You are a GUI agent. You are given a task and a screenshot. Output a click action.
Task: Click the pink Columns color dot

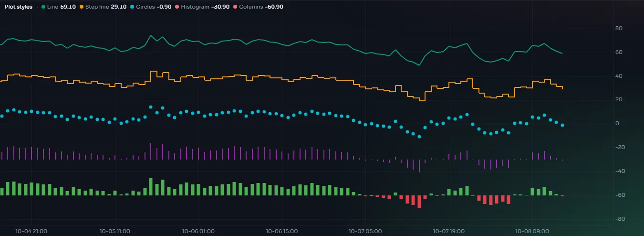click(x=235, y=7)
